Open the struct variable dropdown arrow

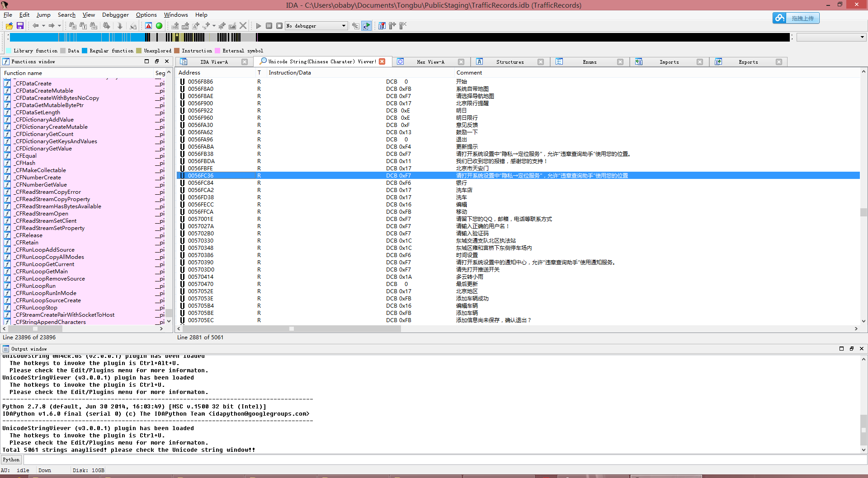point(214,26)
